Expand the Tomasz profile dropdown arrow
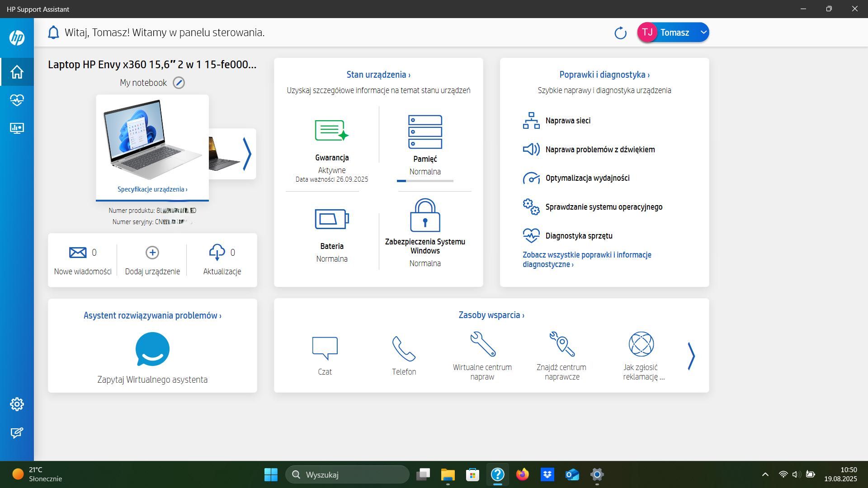This screenshot has width=868, height=488. click(703, 33)
